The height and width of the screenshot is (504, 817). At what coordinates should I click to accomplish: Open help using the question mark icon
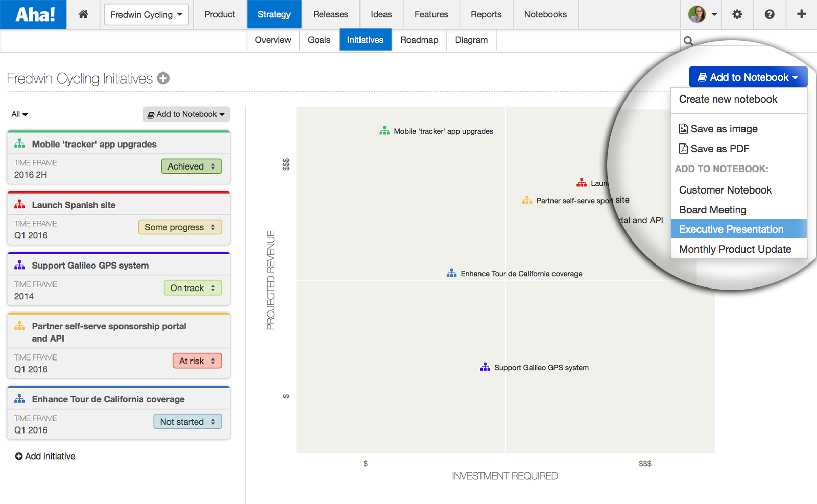pos(769,14)
